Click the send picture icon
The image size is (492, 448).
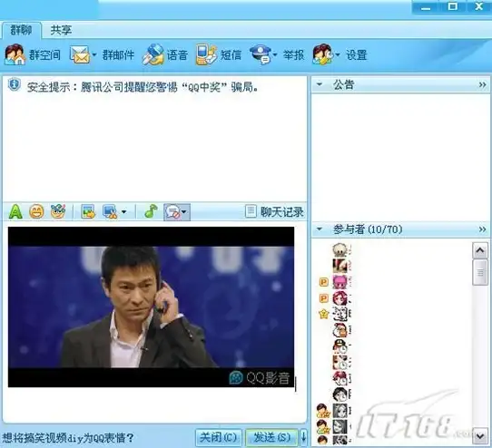[x=88, y=211]
